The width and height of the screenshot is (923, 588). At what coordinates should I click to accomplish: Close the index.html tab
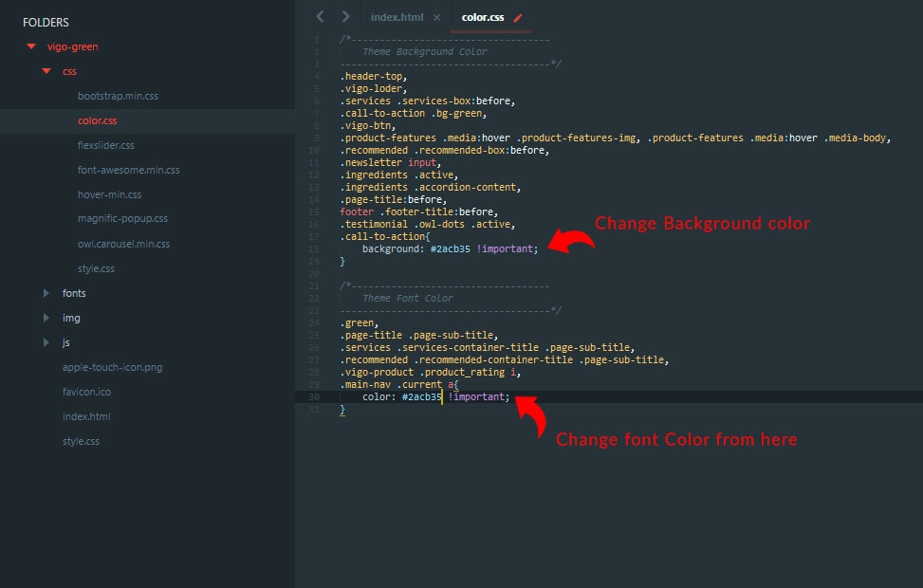pos(436,18)
